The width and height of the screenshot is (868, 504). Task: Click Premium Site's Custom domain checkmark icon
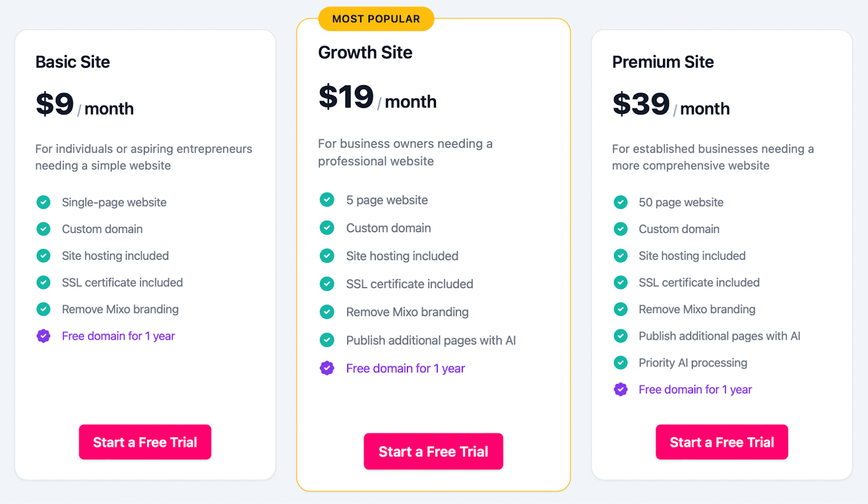click(x=621, y=229)
